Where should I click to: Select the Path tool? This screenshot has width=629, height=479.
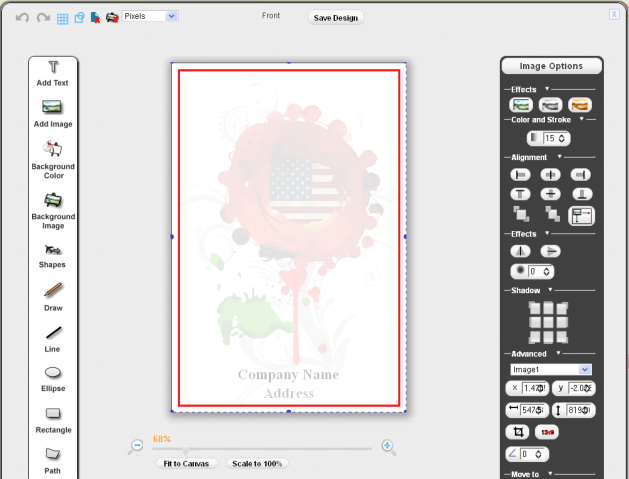[53, 461]
